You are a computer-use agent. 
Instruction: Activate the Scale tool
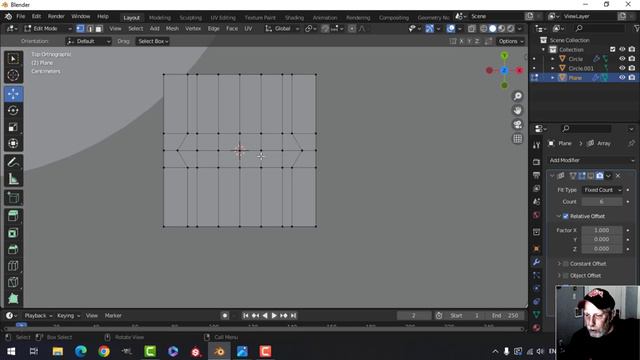tap(13, 127)
